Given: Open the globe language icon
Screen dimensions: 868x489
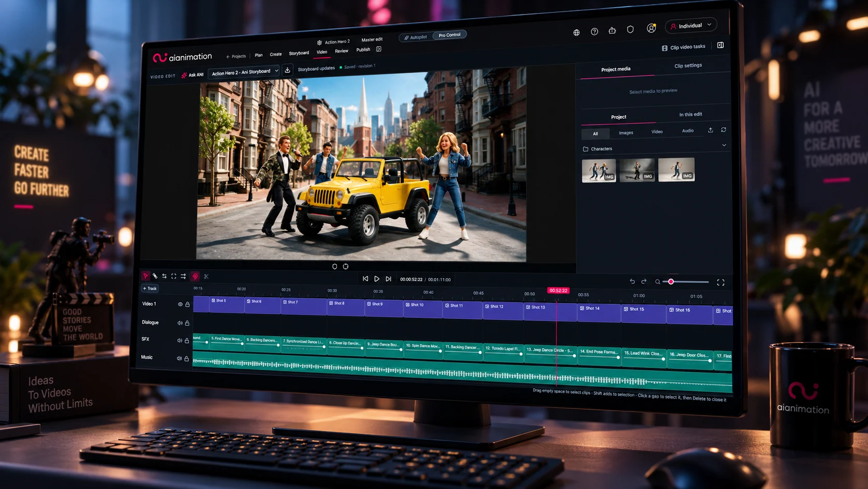Looking at the screenshot, I should 576,32.
